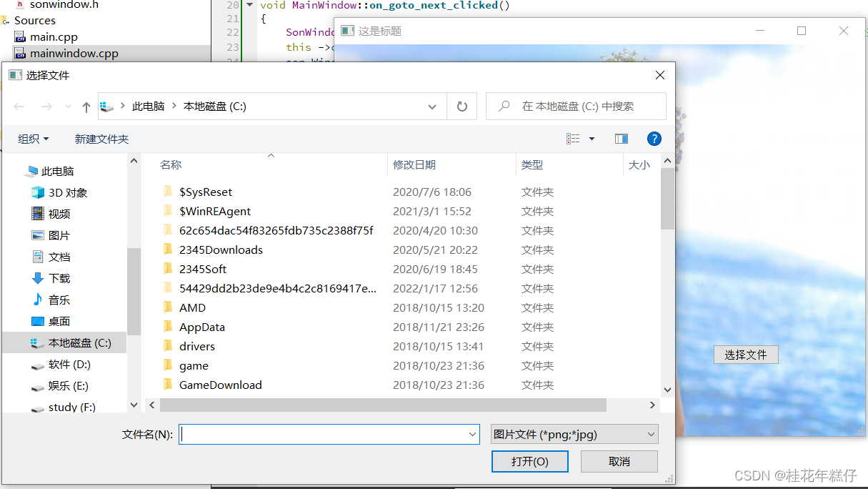Go up one folder level arrow
This screenshot has width=868, height=489.
pos(86,107)
